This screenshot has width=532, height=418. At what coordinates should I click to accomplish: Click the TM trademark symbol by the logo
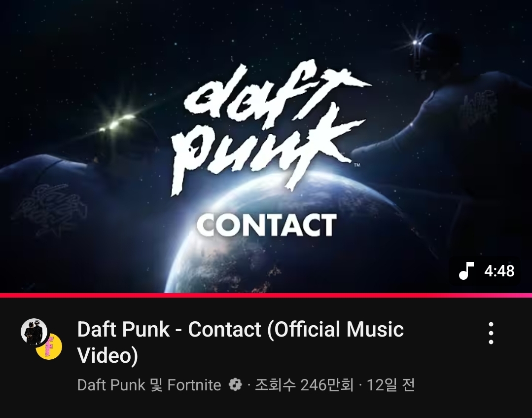pyautogui.click(x=357, y=165)
